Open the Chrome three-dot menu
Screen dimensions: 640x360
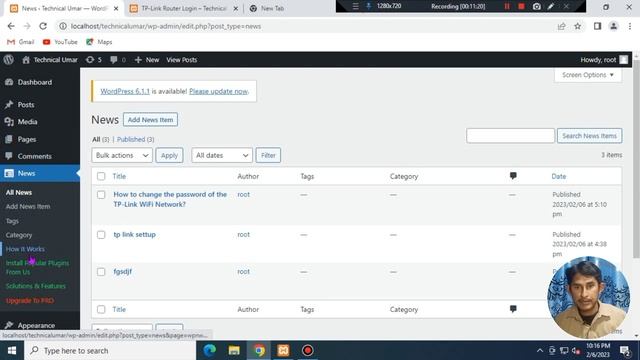click(x=630, y=26)
